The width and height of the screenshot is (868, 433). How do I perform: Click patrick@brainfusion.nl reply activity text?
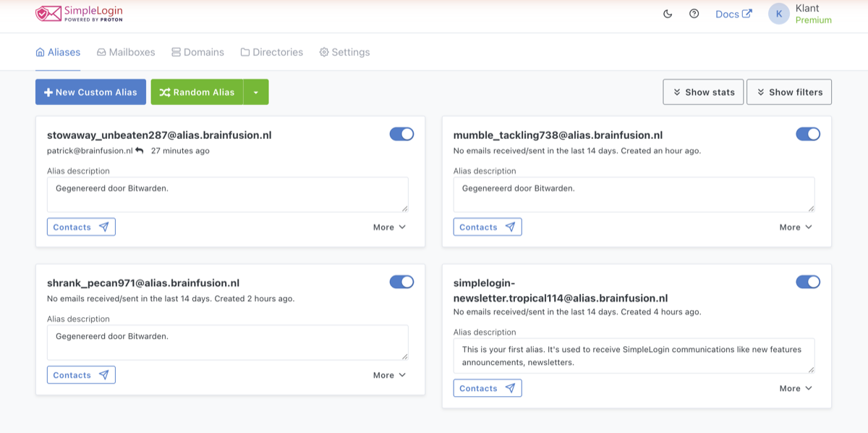(x=129, y=151)
